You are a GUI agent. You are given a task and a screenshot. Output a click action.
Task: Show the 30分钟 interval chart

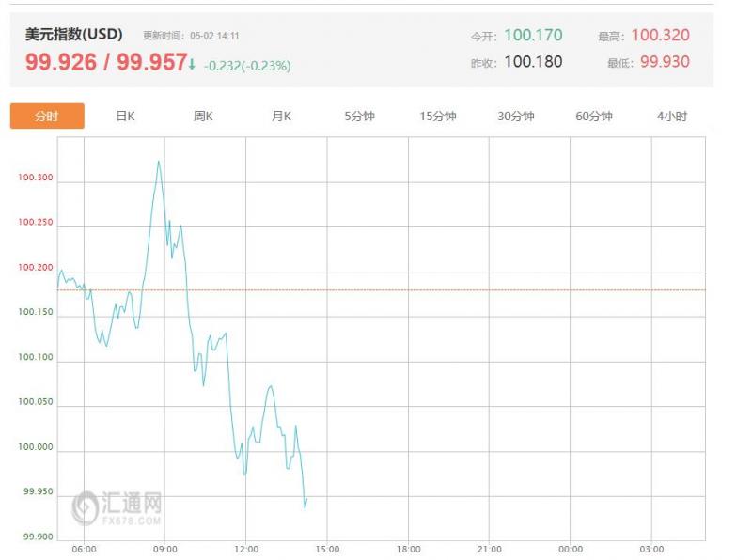coord(515,116)
